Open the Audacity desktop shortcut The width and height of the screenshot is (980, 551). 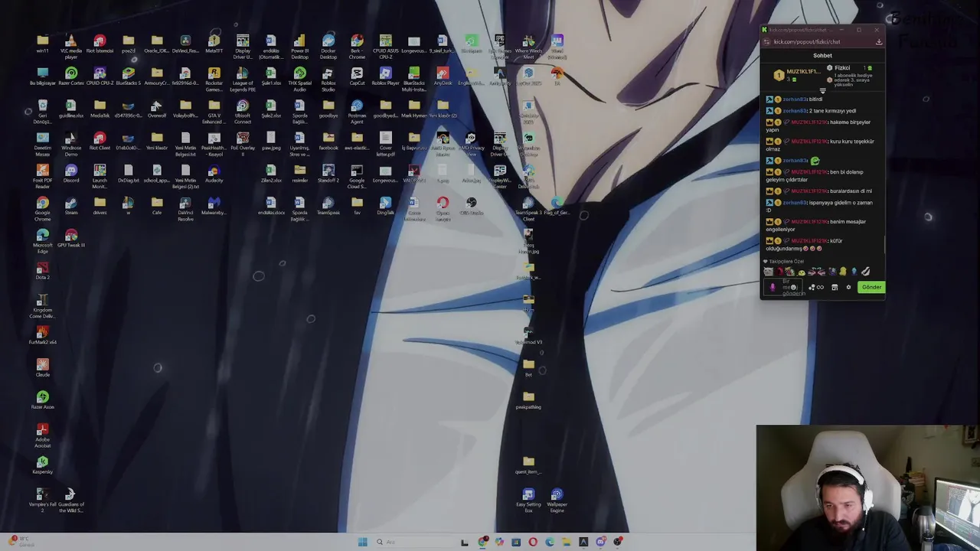tap(214, 173)
